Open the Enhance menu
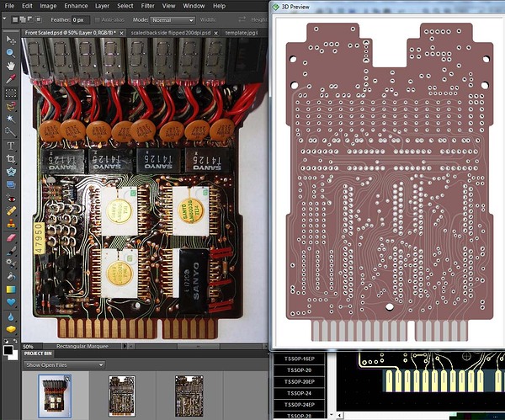Viewport: 505px width, 420px height. [76, 6]
